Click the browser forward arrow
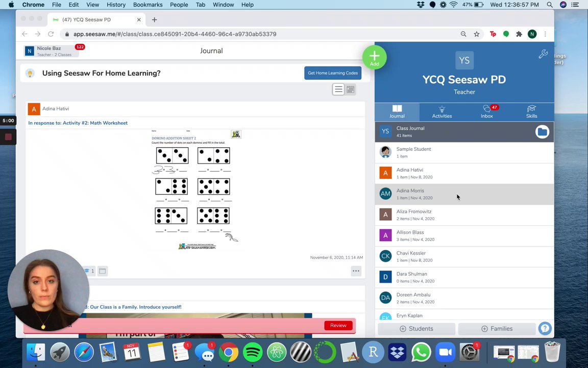This screenshot has height=368, width=588. pos(37,34)
